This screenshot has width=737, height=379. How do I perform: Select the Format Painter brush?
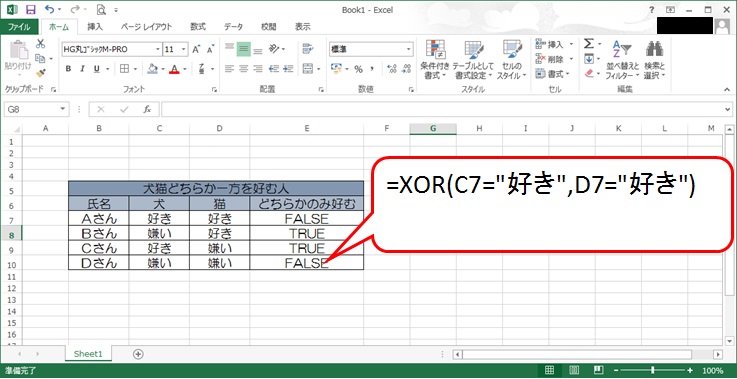40,73
